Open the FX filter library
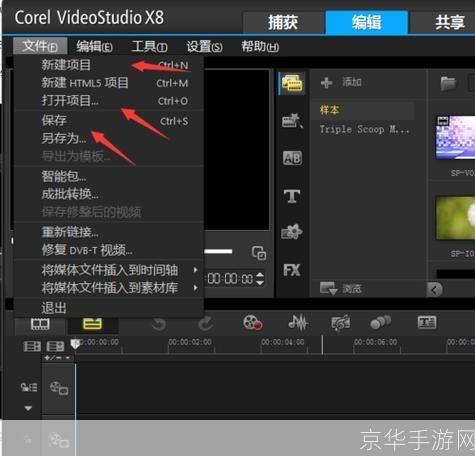 coord(292,270)
